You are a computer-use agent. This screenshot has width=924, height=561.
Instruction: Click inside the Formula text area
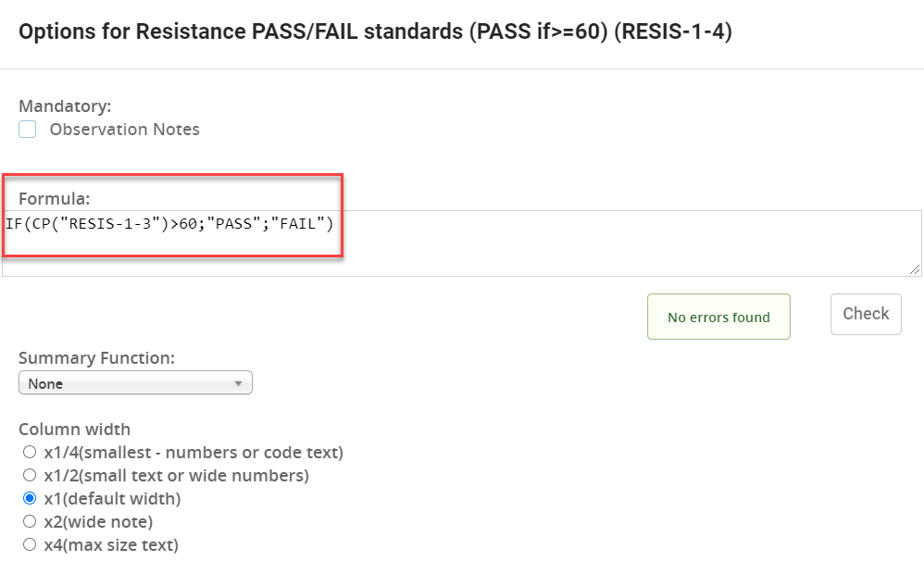coord(461,243)
